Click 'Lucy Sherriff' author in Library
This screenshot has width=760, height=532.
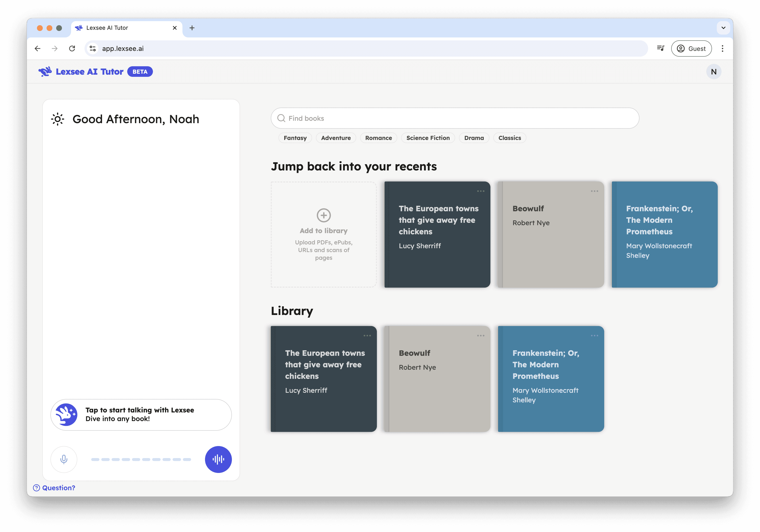pos(306,390)
